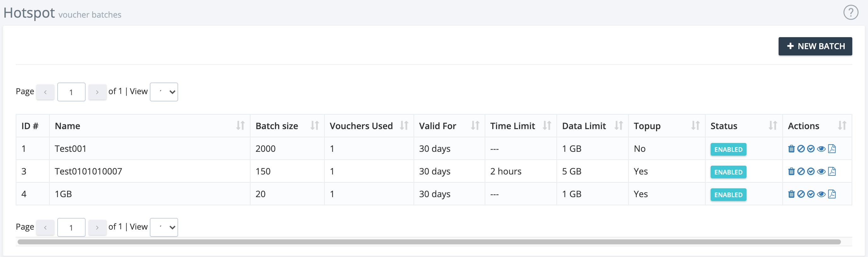Click ENABLED status badge of Test0101010007

(x=728, y=172)
